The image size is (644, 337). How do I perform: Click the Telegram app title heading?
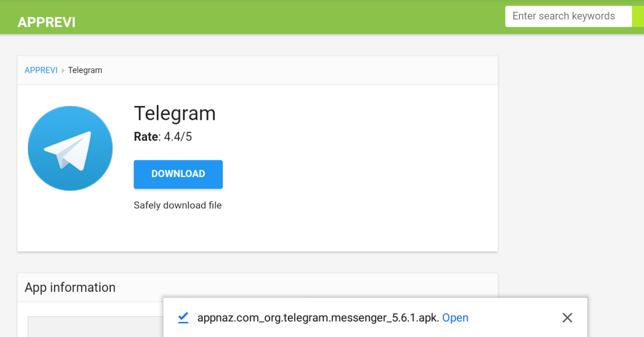(175, 113)
